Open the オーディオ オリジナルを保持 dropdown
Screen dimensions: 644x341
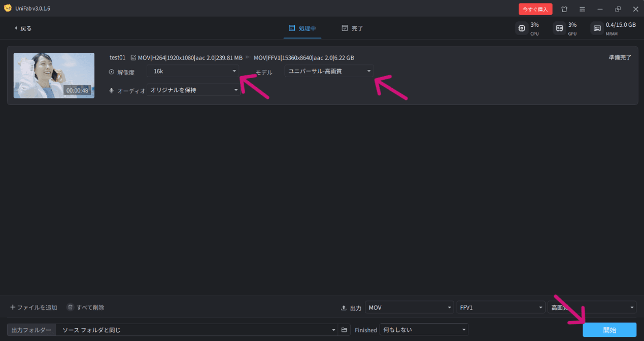pyautogui.click(x=193, y=90)
